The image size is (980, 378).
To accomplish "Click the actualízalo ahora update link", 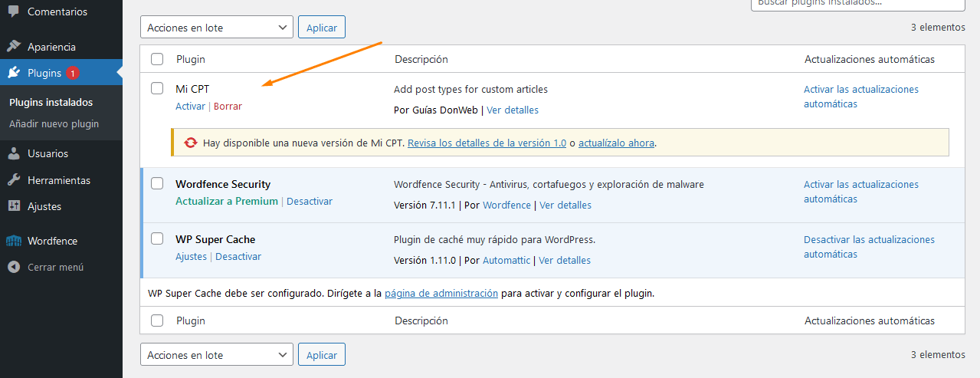I will click(617, 143).
